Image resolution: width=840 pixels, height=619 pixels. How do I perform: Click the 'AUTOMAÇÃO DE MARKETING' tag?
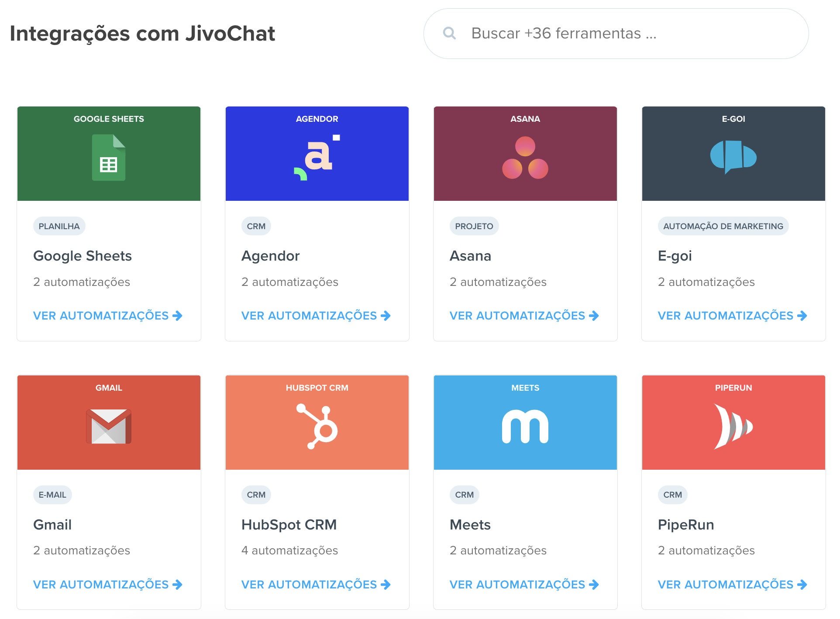(x=723, y=226)
